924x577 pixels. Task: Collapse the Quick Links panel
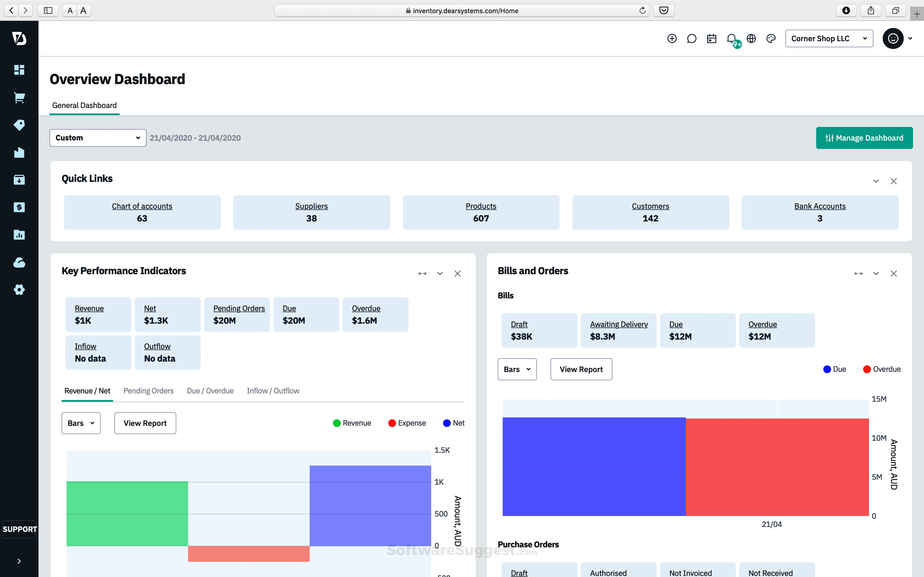[x=876, y=181]
